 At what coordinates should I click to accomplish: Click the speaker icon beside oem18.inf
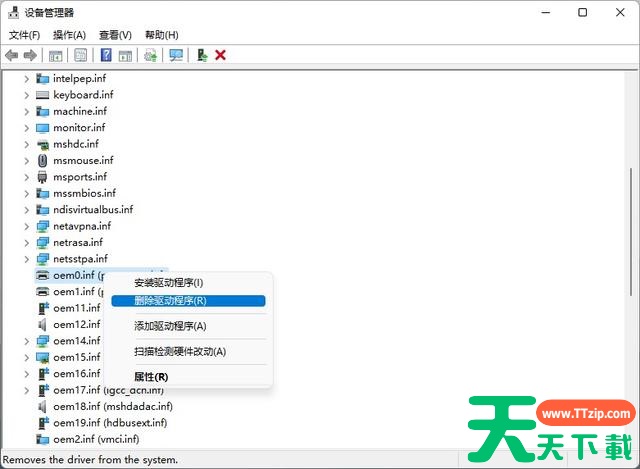42,407
